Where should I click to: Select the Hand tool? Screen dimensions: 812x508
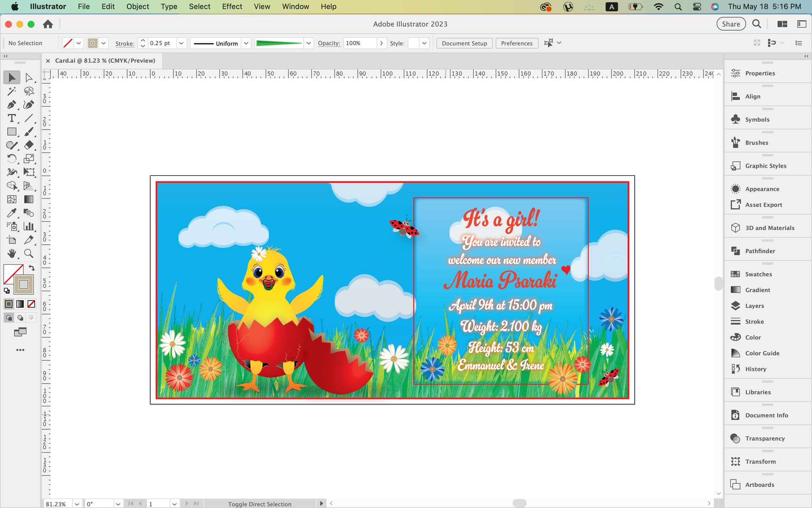11,254
